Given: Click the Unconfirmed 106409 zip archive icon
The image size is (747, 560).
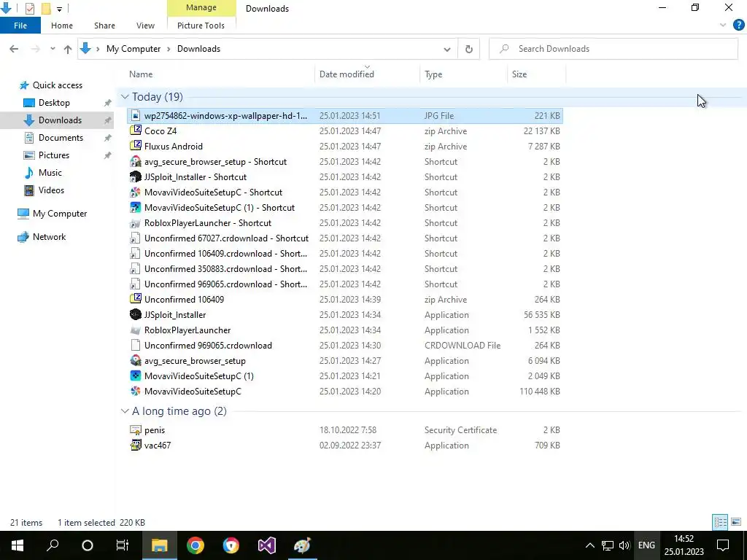Looking at the screenshot, I should click(136, 299).
